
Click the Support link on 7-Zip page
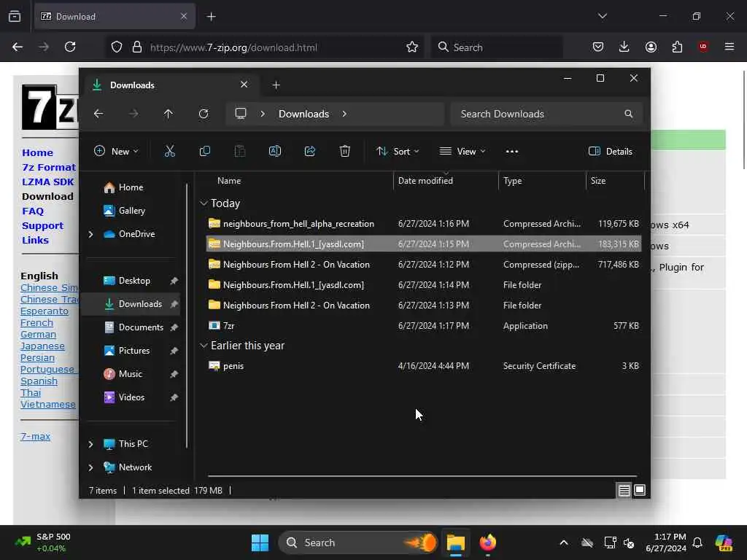coord(42,226)
